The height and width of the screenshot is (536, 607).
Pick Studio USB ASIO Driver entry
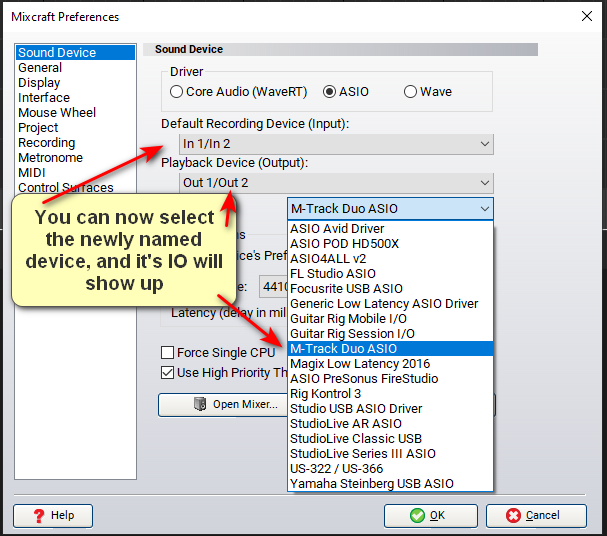pyautogui.click(x=390, y=409)
